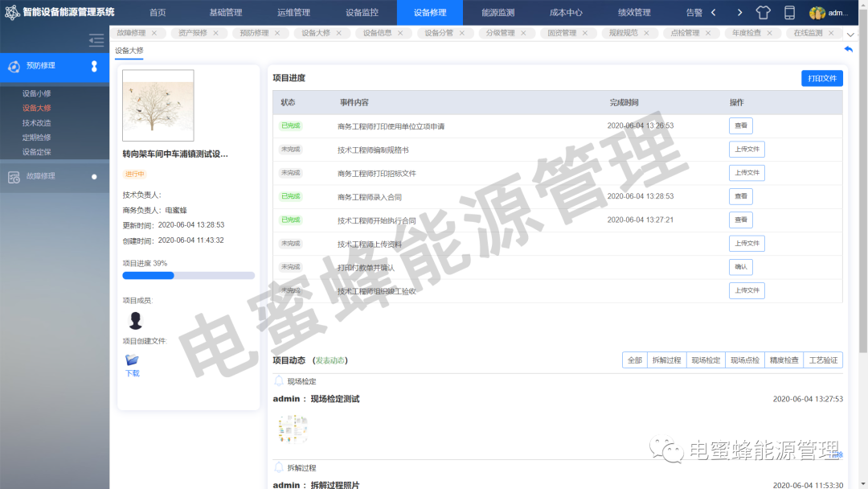The image size is (868, 489).
Task: Open 设备监控 menu
Action: [362, 12]
